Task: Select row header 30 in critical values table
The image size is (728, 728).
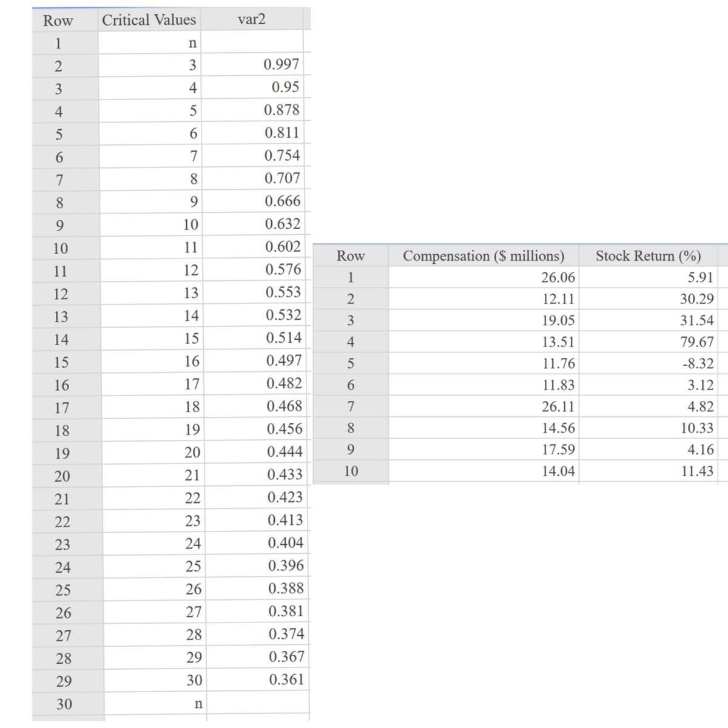Action: [65, 704]
